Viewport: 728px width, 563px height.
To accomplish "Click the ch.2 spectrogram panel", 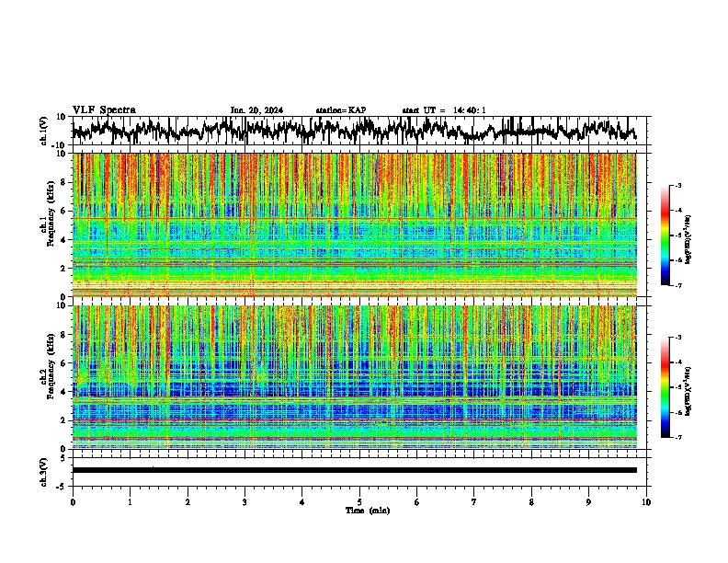I will point(354,377).
